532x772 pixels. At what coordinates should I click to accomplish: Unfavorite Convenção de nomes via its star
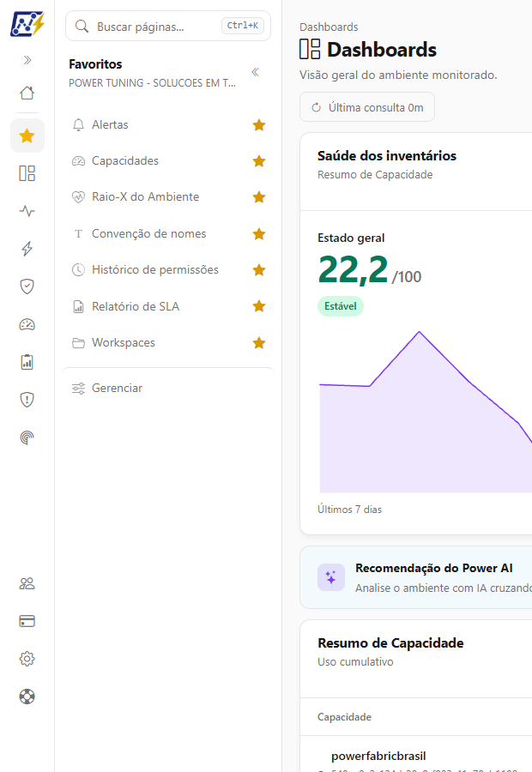point(259,234)
